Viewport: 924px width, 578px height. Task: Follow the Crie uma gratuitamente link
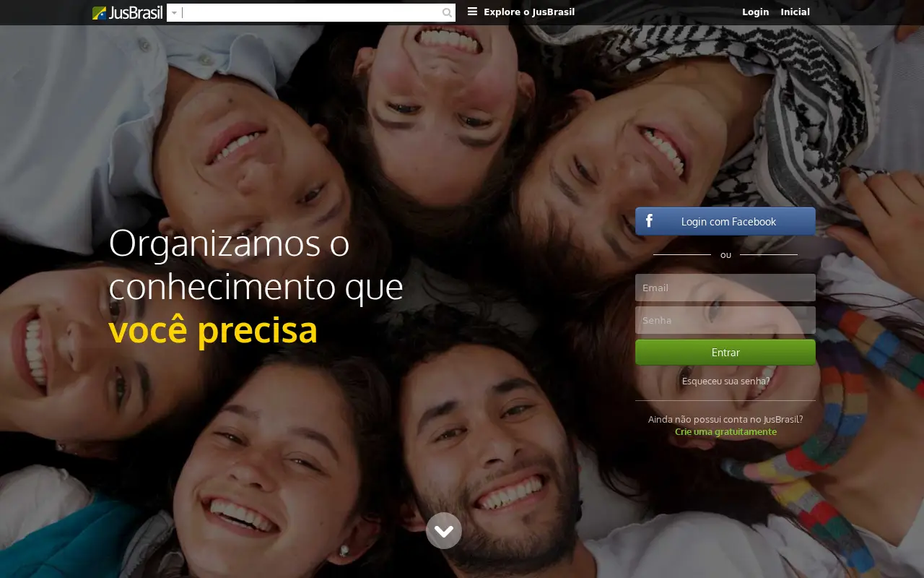coord(725,431)
